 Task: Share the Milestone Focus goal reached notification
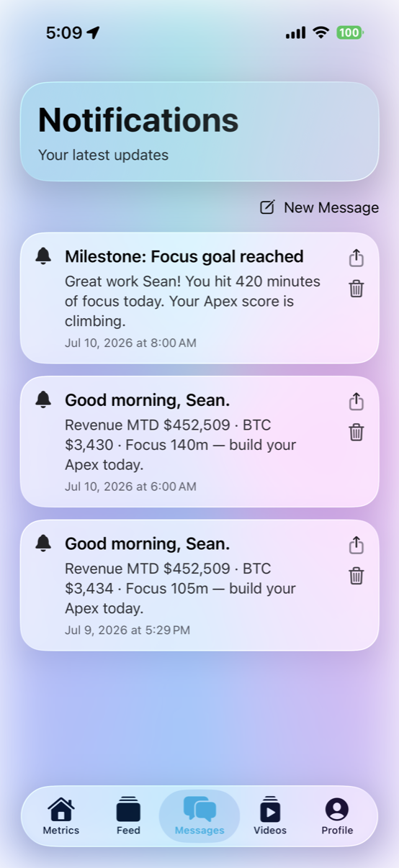tap(357, 258)
